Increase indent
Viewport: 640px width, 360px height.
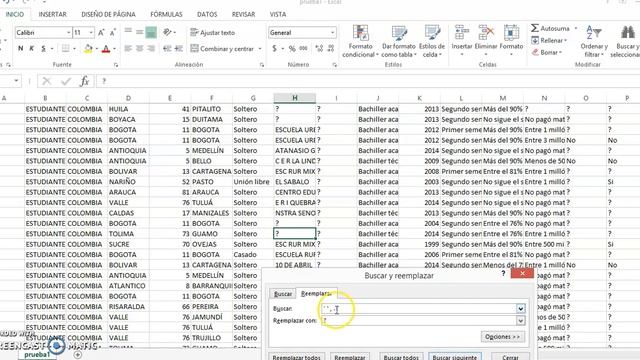(x=179, y=49)
